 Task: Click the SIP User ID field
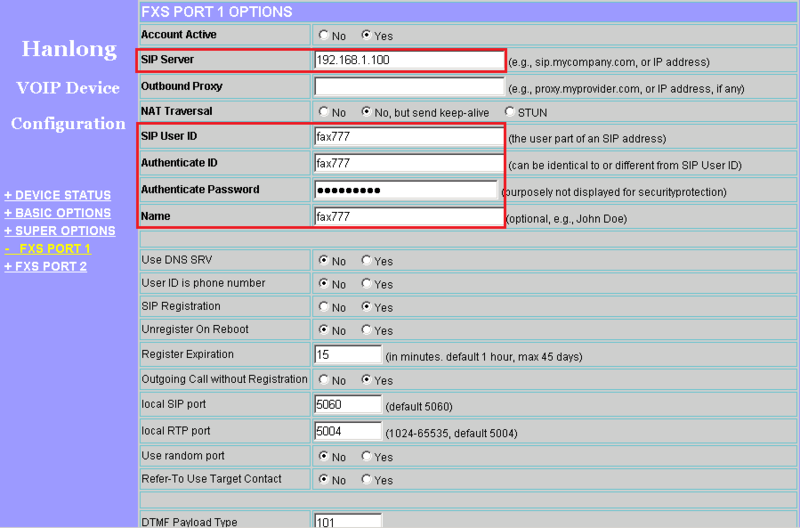[x=409, y=137]
